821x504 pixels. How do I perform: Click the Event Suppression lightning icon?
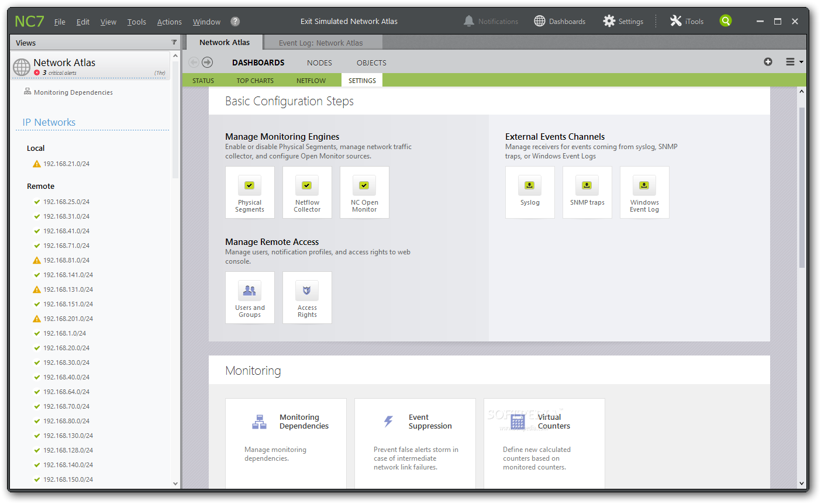tap(388, 421)
